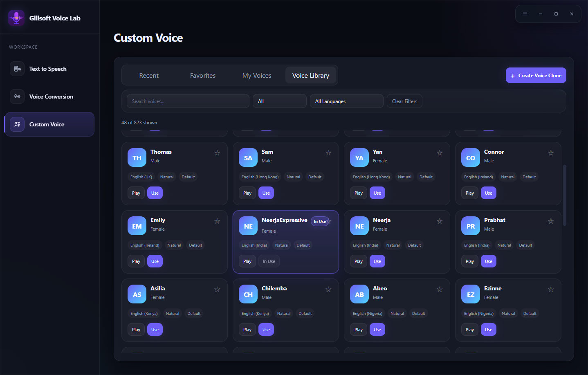Click the CH avatar on Chilemba card
Screen dimensions: 588x375
(248, 294)
